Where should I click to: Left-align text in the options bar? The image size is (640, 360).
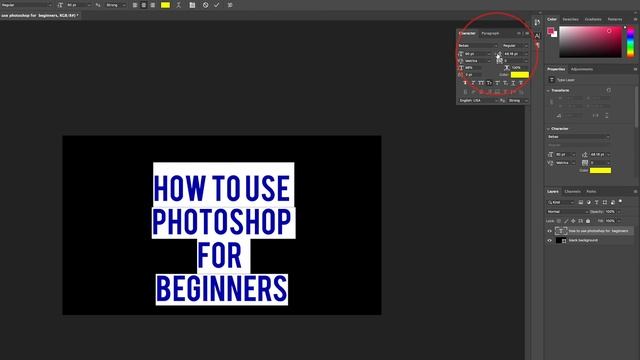[135, 5]
